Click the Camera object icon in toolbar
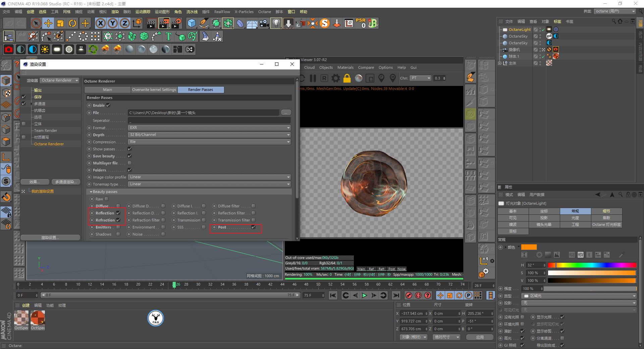The image size is (644, 349). tap(264, 23)
